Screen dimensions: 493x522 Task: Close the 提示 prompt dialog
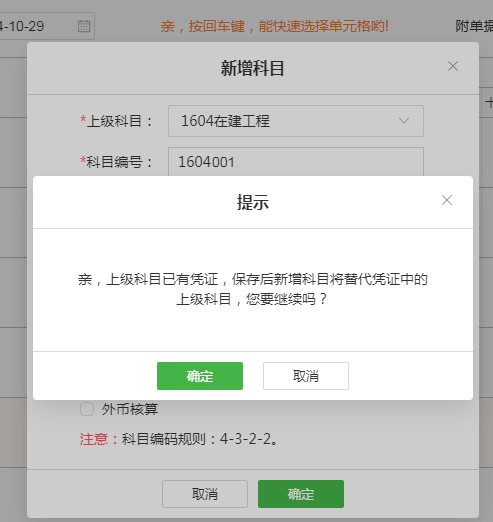click(447, 200)
